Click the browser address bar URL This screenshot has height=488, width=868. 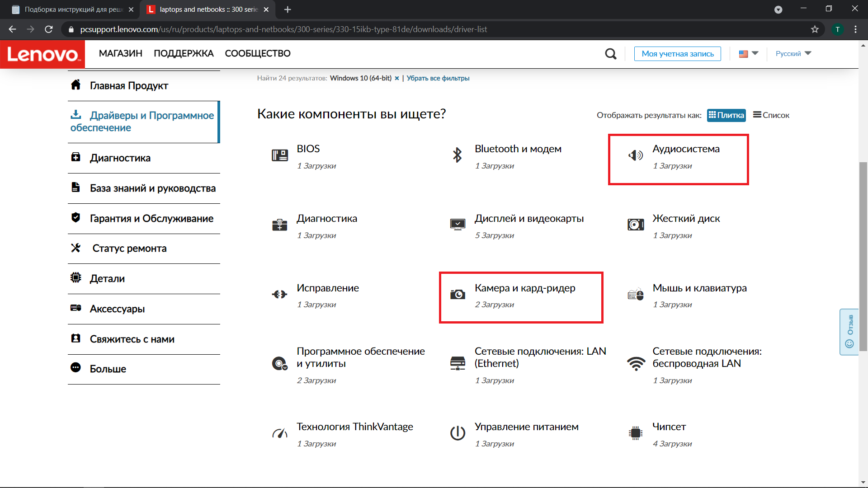pyautogui.click(x=283, y=29)
